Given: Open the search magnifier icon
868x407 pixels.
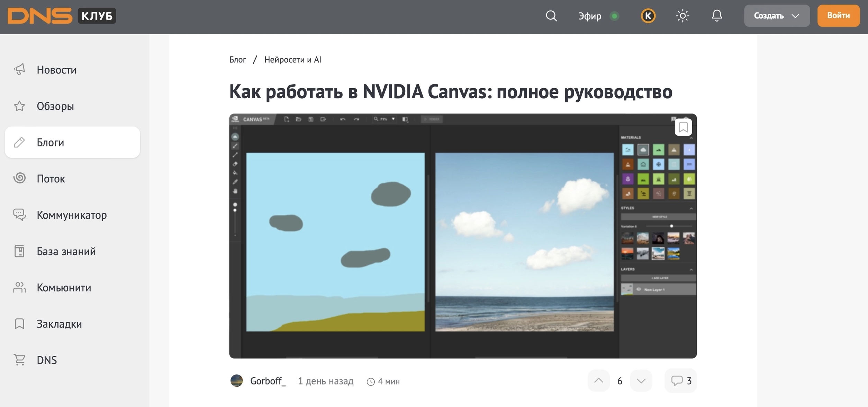Looking at the screenshot, I should coord(551,16).
